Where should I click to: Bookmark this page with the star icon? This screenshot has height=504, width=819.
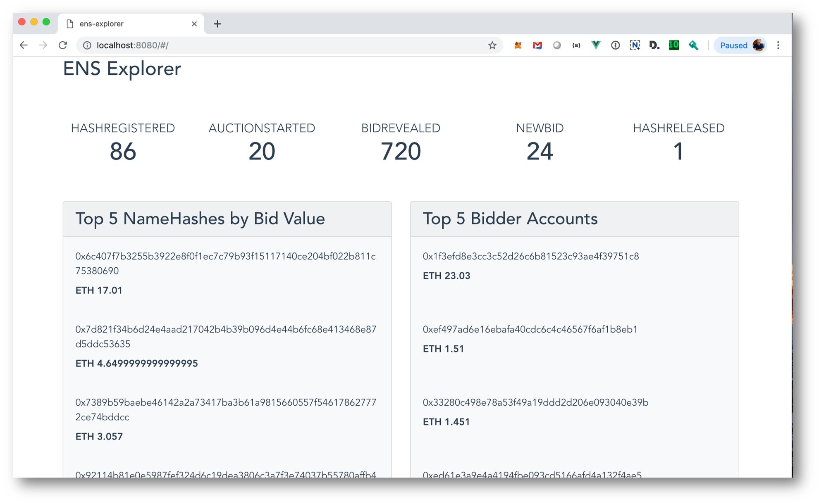click(492, 45)
